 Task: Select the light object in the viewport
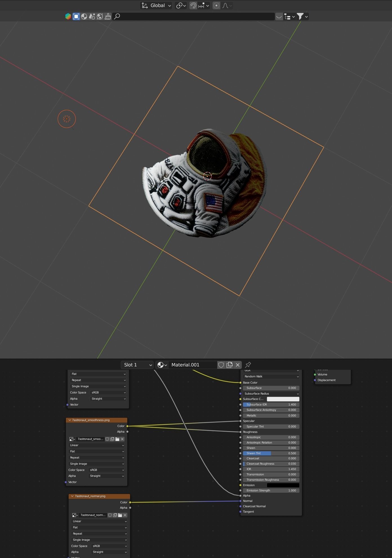pyautogui.click(x=67, y=119)
